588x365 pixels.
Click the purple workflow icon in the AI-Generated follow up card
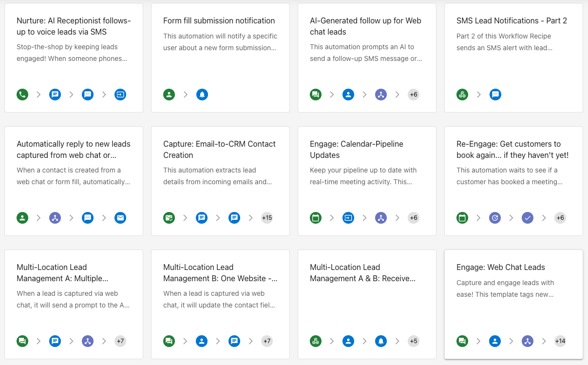[381, 95]
